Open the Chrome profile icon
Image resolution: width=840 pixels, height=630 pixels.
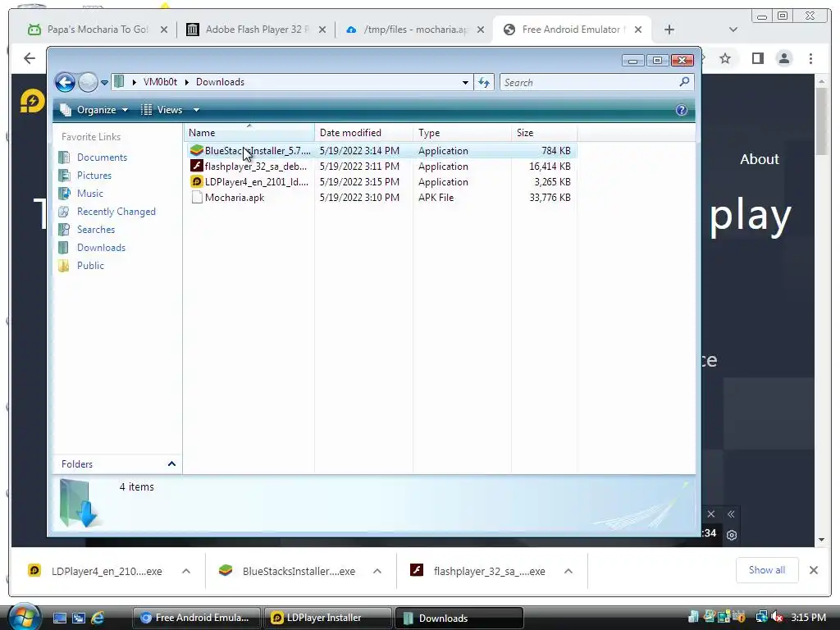click(784, 58)
